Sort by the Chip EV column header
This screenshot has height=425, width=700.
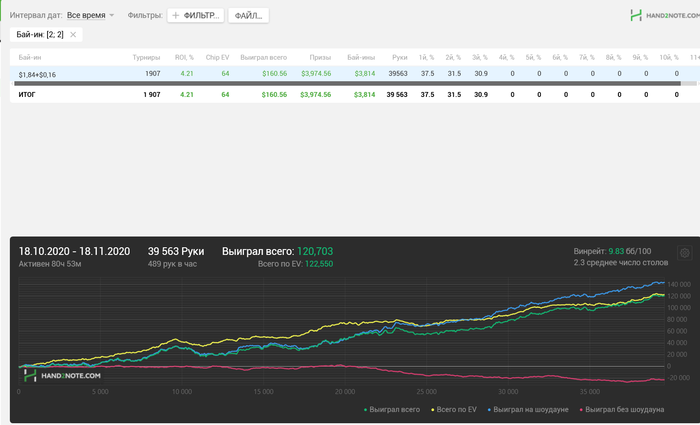click(x=217, y=58)
